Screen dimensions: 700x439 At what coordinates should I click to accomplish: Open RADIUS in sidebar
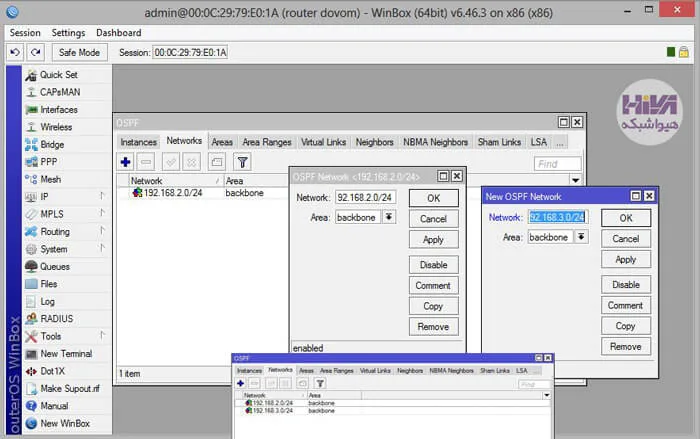[x=67, y=318]
